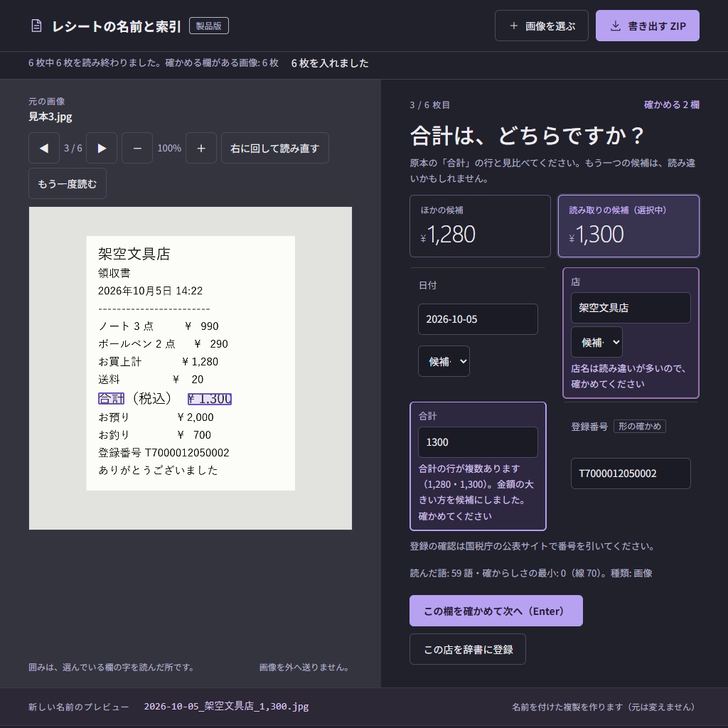This screenshot has width=728, height=728.
Task: Click the 3 / 6 枚目 label
Action: click(429, 105)
